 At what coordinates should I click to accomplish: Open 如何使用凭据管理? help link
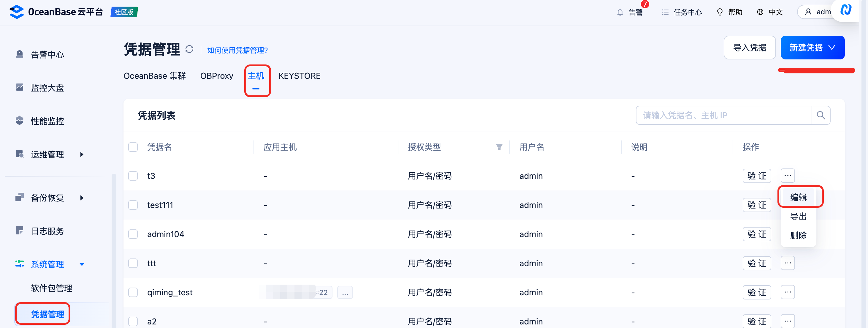237,50
